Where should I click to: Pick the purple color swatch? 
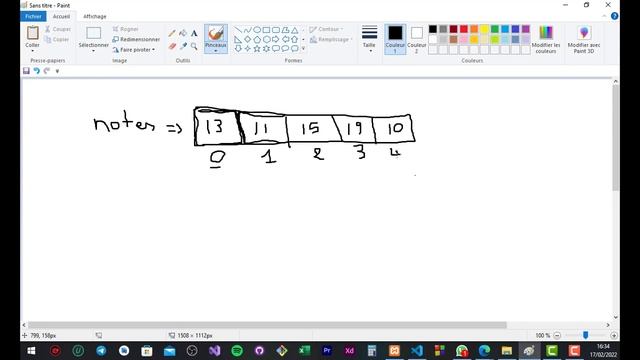(526, 29)
